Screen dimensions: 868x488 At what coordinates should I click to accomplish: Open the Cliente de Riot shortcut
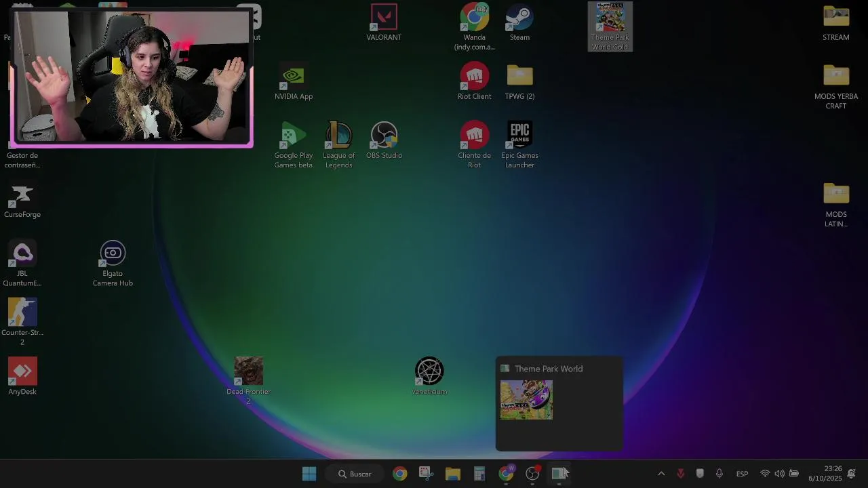point(475,145)
